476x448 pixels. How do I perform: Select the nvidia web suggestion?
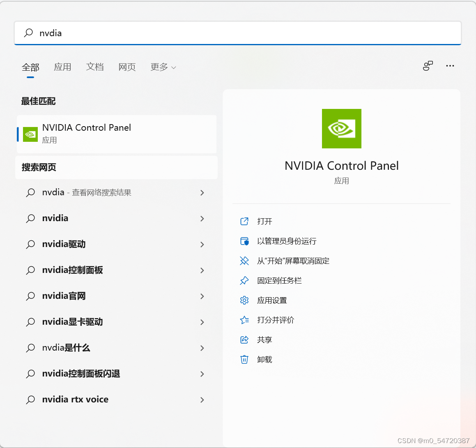click(x=117, y=218)
